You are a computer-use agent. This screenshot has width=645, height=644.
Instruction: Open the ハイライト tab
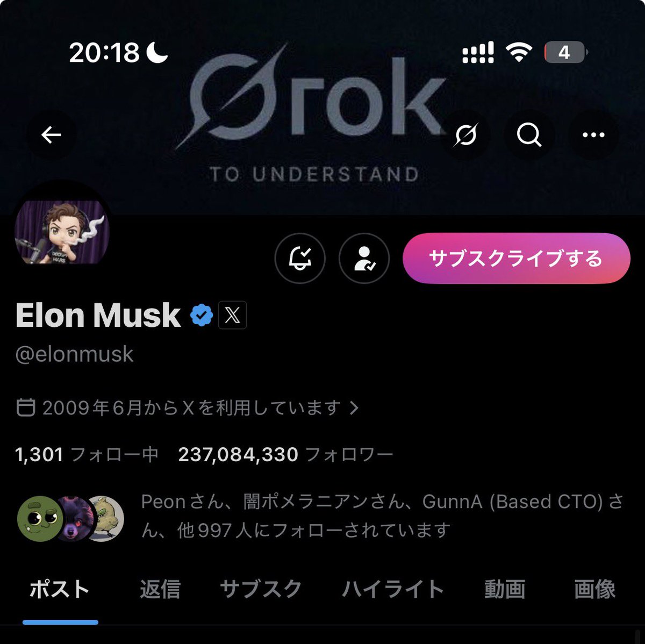point(393,589)
